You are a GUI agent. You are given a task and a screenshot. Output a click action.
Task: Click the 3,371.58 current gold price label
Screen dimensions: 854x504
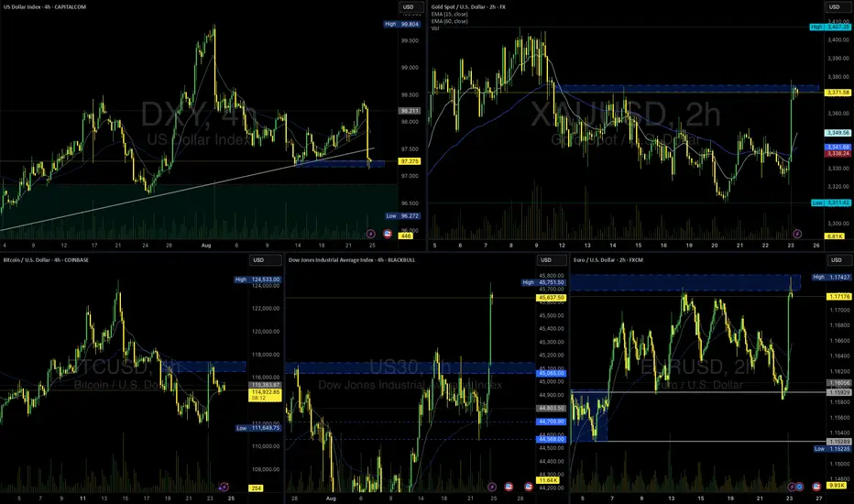[x=838, y=93]
